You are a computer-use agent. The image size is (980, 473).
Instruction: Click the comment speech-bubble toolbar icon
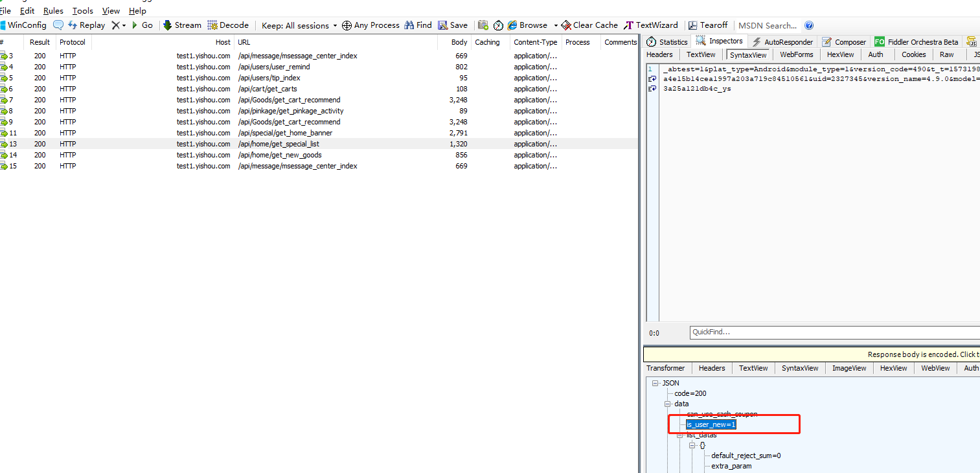58,25
